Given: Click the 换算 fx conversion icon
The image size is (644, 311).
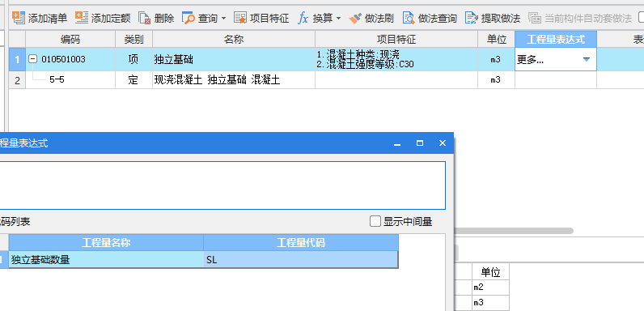Looking at the screenshot, I should point(303,18).
